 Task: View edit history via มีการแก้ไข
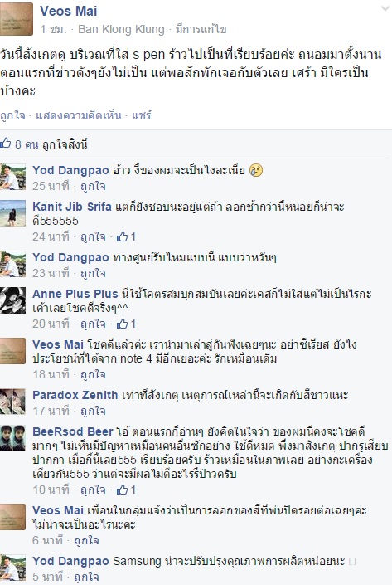(x=201, y=30)
